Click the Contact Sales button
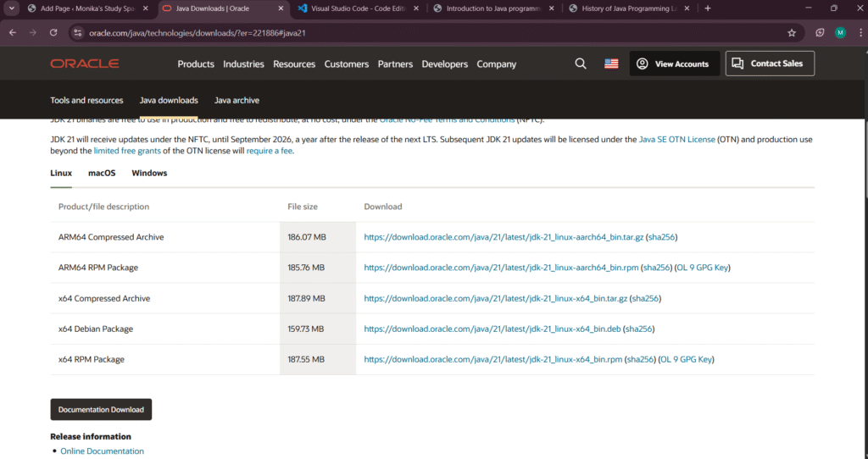 pyautogui.click(x=770, y=64)
